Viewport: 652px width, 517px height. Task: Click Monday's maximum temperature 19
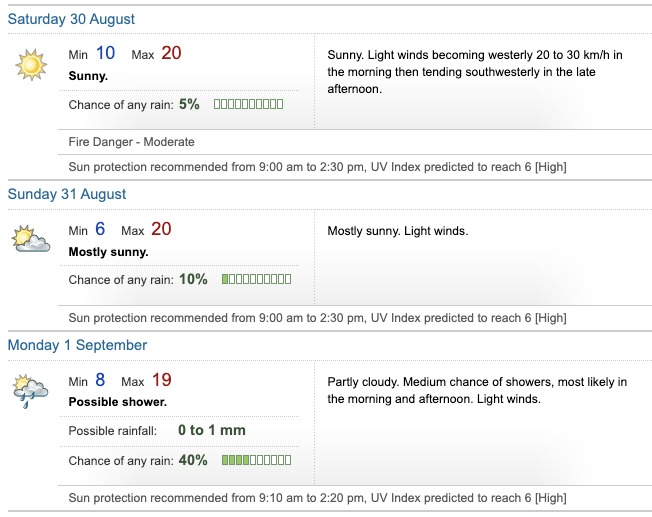click(162, 380)
